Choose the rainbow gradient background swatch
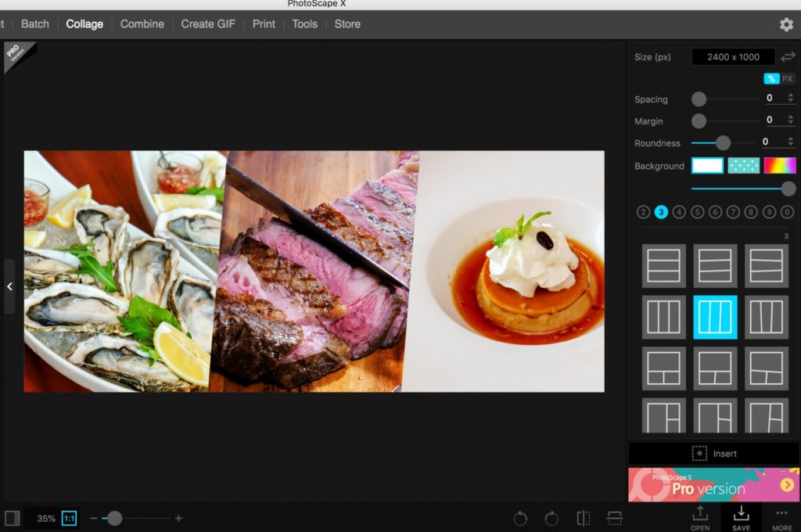Image resolution: width=801 pixels, height=532 pixels. point(780,166)
